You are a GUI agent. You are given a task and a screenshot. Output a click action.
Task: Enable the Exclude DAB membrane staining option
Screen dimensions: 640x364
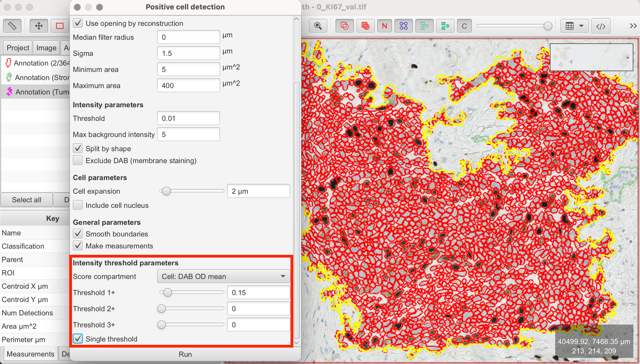(x=78, y=160)
